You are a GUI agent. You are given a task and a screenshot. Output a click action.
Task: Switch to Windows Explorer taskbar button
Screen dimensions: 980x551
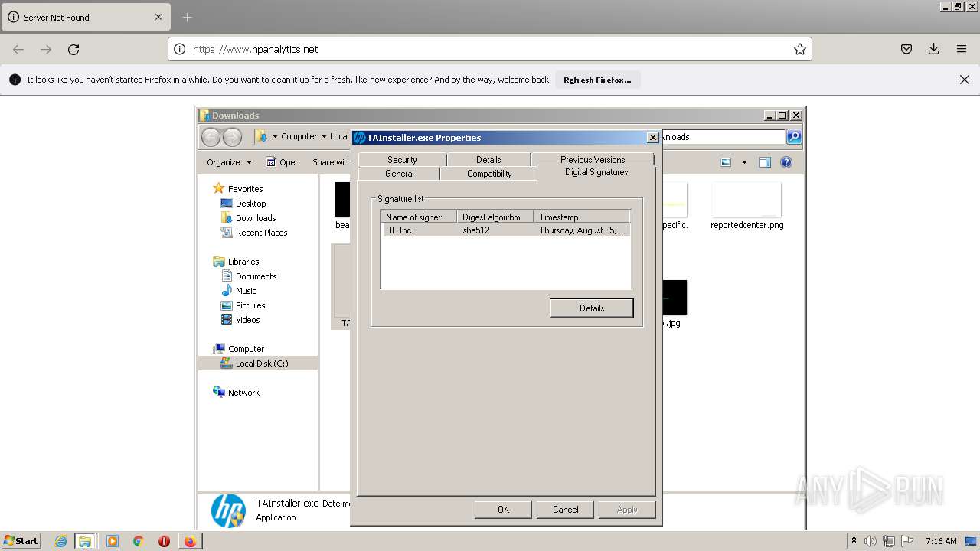pyautogui.click(x=85, y=541)
